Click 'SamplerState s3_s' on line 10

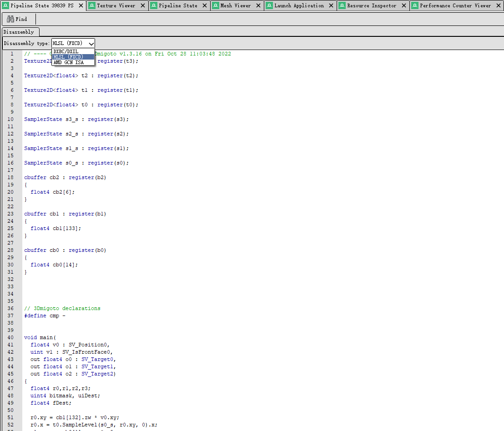(x=76, y=119)
